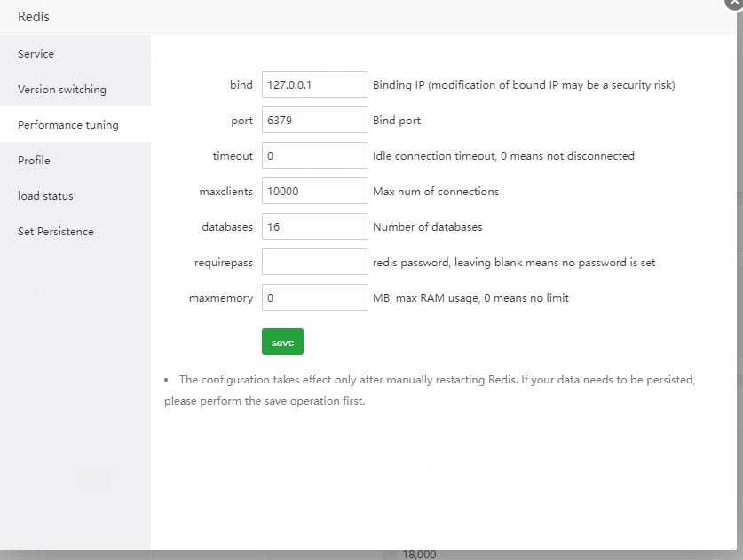Select the Performance tuning tab
Screen dimensions: 743x560
coord(68,125)
